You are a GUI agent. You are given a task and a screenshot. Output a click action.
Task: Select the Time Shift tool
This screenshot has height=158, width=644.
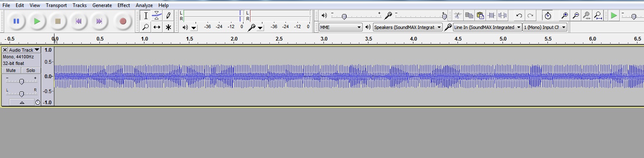click(x=157, y=27)
